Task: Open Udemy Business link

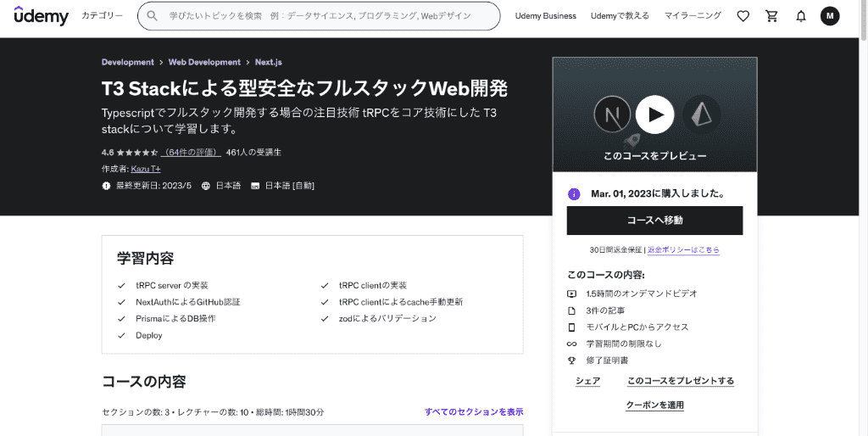Action: click(x=545, y=16)
